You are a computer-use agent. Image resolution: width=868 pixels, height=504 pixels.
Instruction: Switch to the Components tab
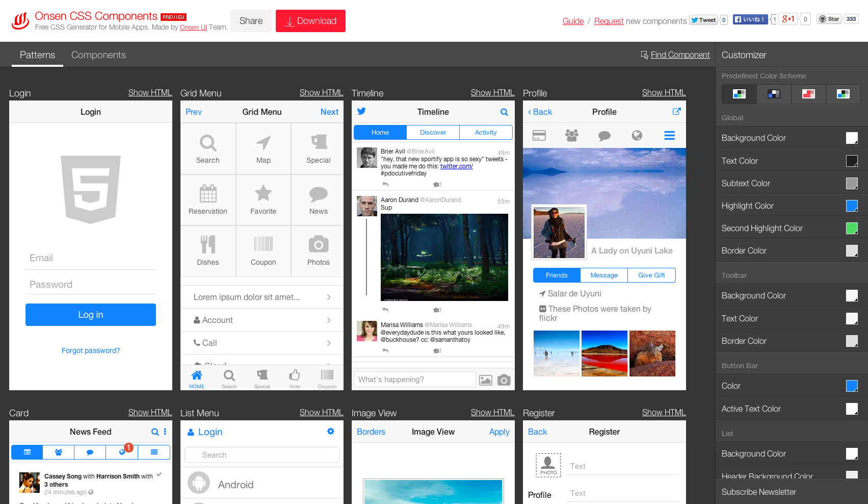tap(98, 55)
